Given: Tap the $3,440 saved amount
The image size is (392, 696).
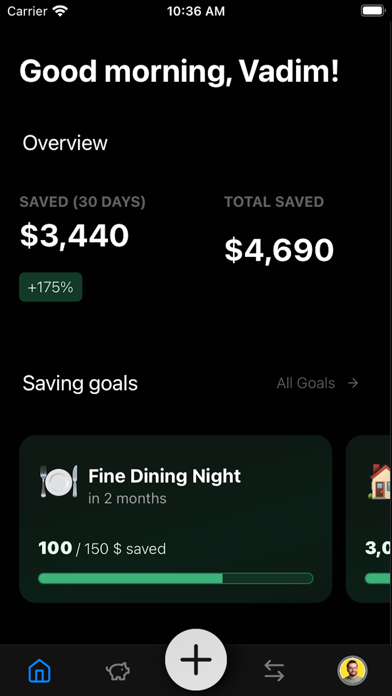Looking at the screenshot, I should click(74, 236).
